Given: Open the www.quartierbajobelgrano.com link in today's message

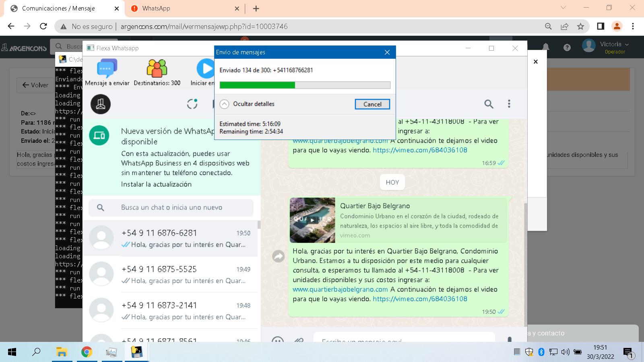Looking at the screenshot, I should (x=340, y=289).
